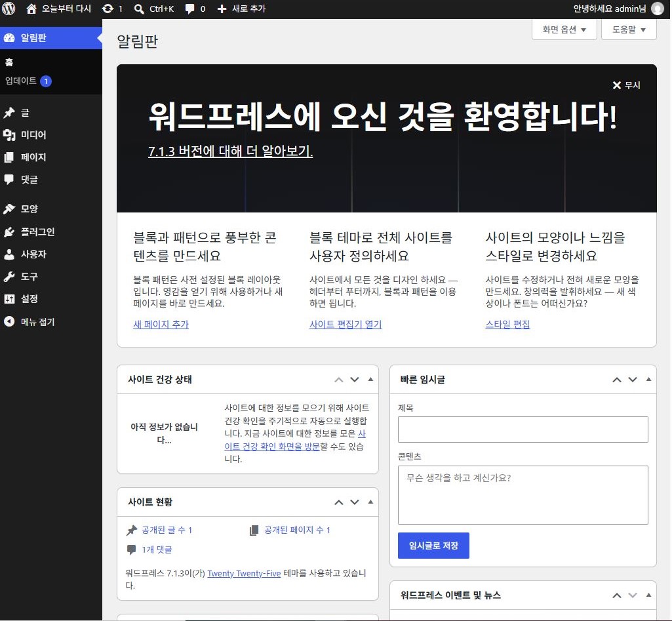Viewport: 672px width, 621px height.
Task: Open 페이지 pages menu
Action: (51, 157)
